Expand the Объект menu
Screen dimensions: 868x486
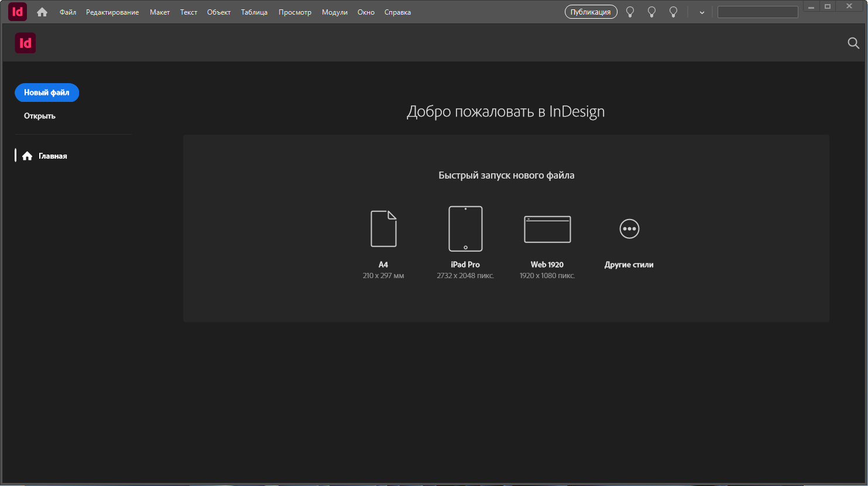[x=219, y=12]
